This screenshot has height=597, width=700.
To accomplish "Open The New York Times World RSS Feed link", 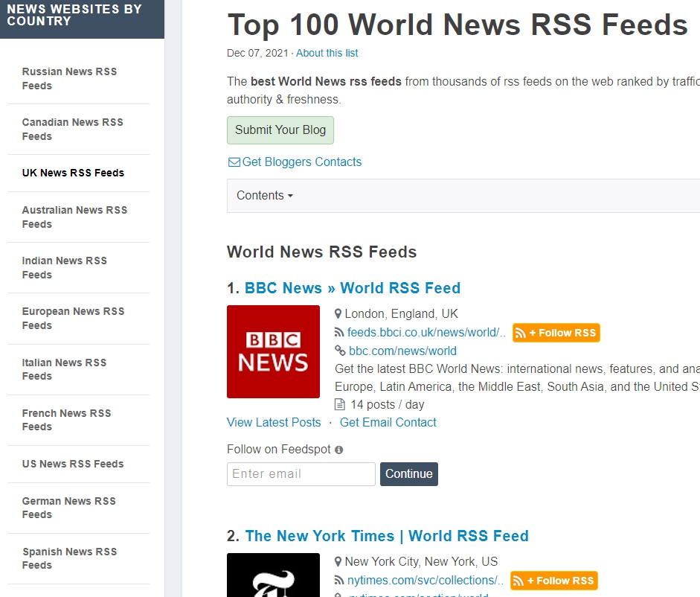I will click(387, 536).
